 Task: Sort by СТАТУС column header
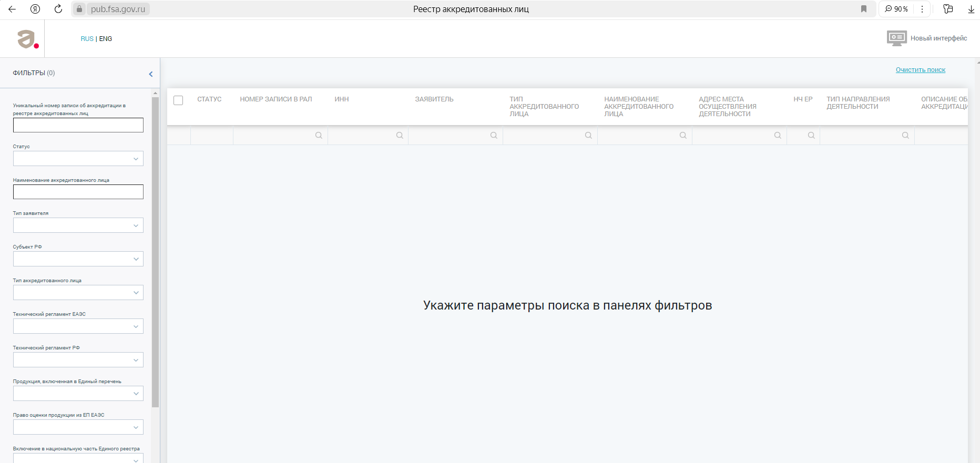coord(209,99)
